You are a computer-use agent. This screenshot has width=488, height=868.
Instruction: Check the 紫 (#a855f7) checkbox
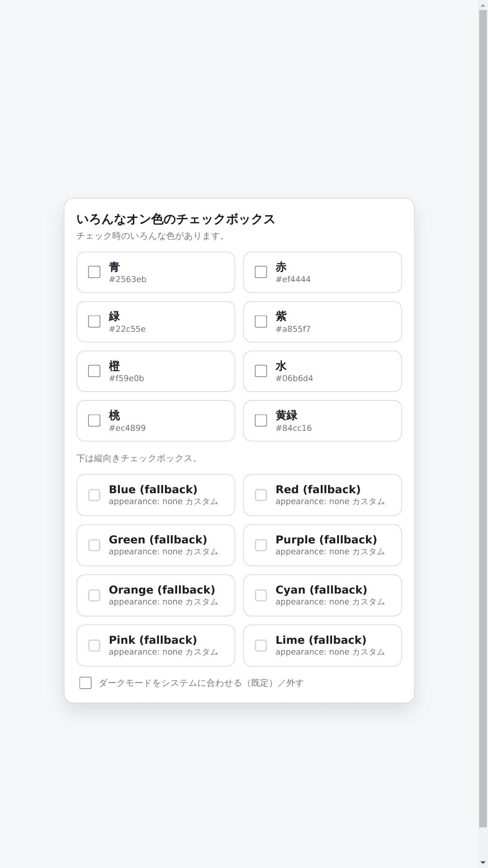(x=261, y=321)
